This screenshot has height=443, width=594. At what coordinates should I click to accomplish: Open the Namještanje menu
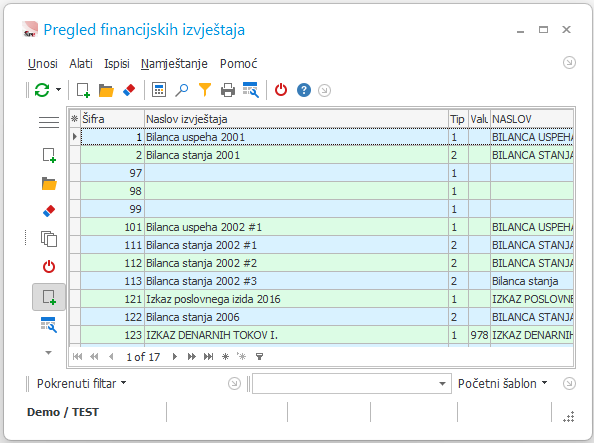(x=174, y=64)
